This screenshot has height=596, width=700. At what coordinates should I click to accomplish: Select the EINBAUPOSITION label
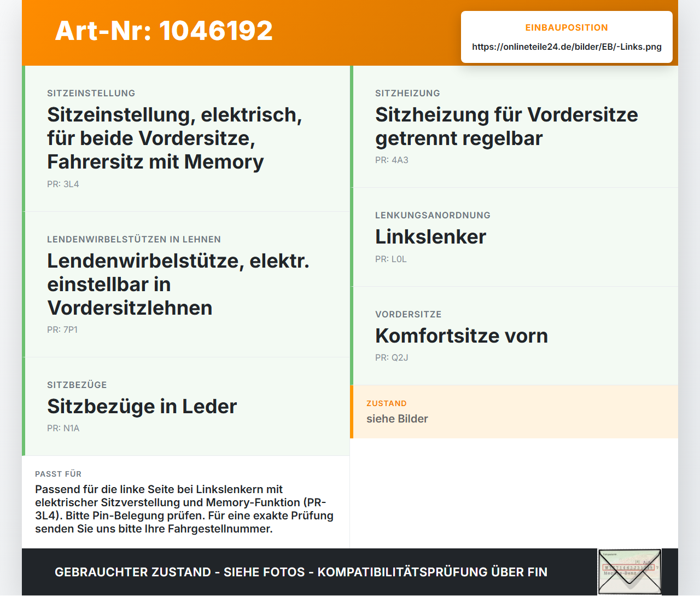(x=567, y=27)
